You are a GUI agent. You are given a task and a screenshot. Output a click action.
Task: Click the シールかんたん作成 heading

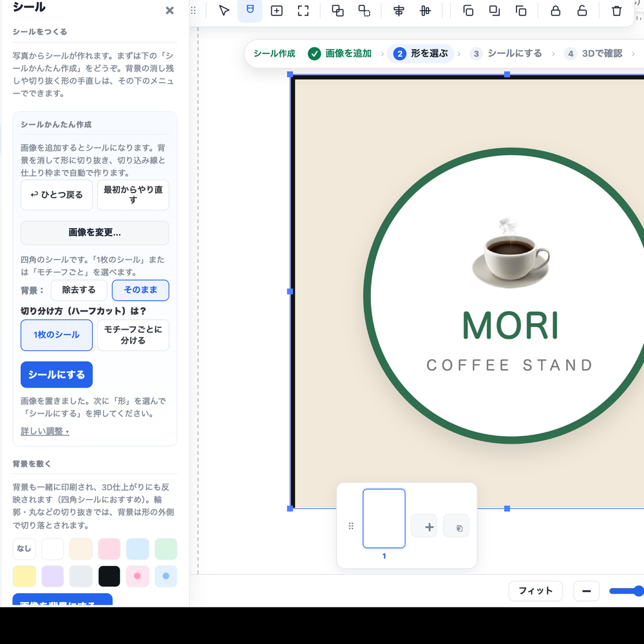(x=56, y=124)
